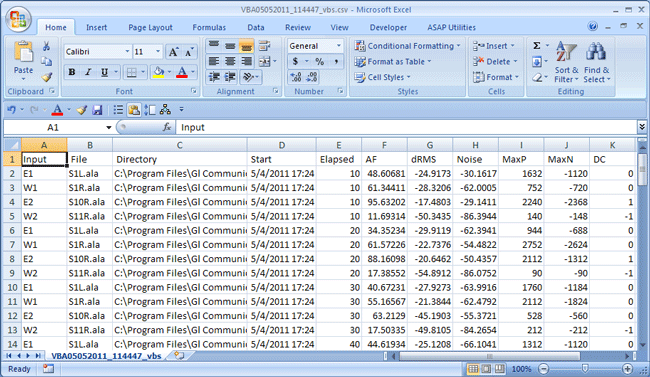650x377 pixels.
Task: Insert Function using fx icon
Action: [x=167, y=127]
